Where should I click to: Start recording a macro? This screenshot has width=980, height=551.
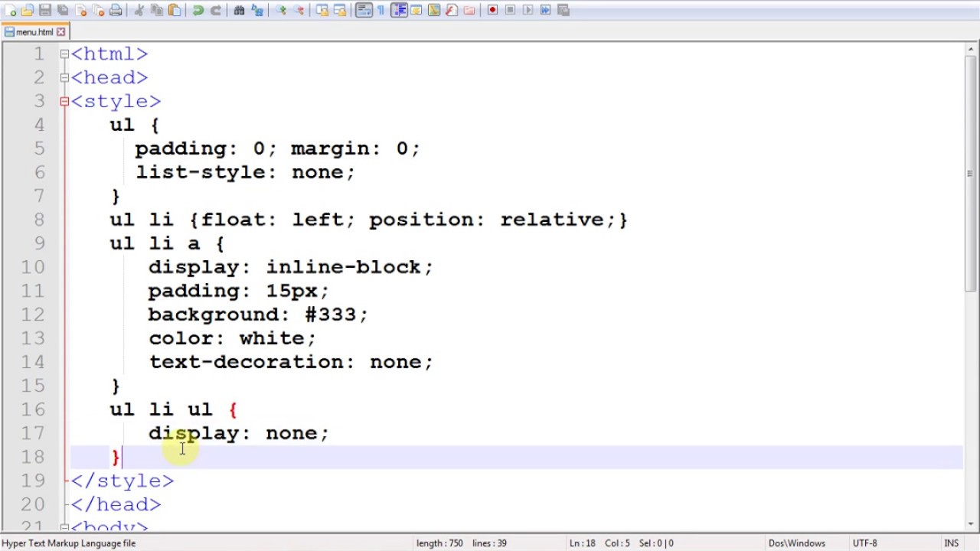pyautogui.click(x=492, y=10)
